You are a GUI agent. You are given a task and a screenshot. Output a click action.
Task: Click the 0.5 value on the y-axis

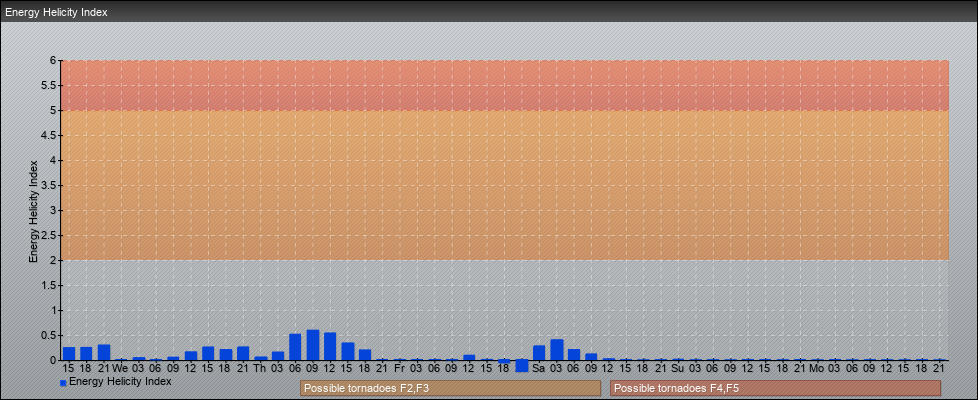[x=49, y=335]
